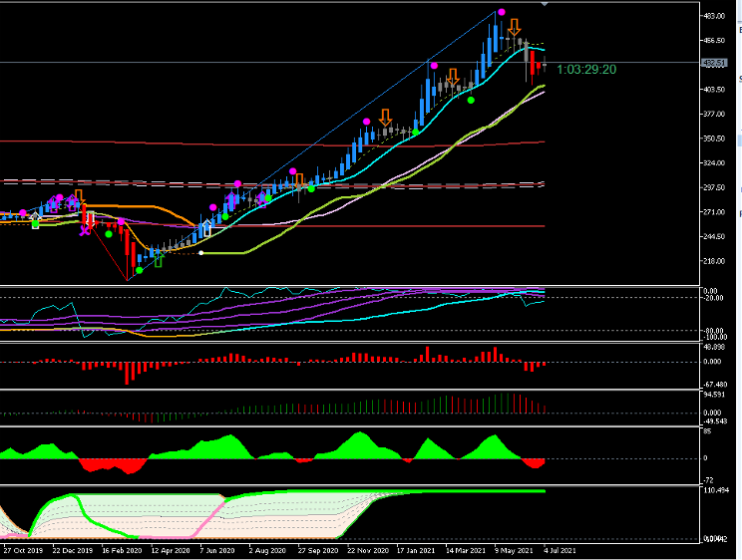The width and height of the screenshot is (742, 560).
Task: Click the magenta dot above the highest candle
Action: pyautogui.click(x=502, y=12)
